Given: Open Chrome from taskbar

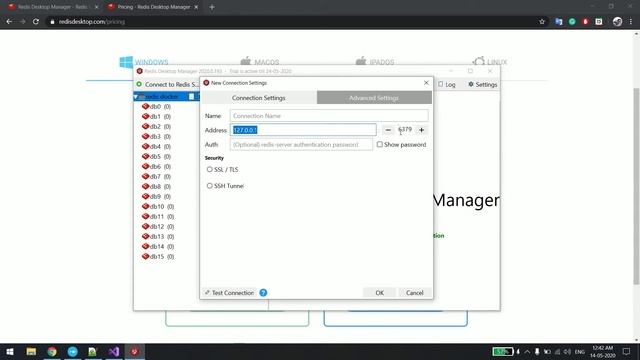Looking at the screenshot, I should coord(52,351).
